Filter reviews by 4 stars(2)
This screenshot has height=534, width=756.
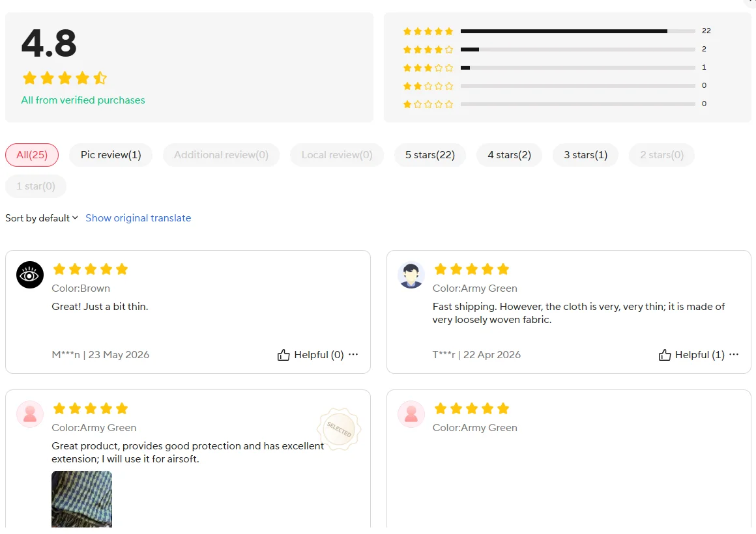[509, 155]
